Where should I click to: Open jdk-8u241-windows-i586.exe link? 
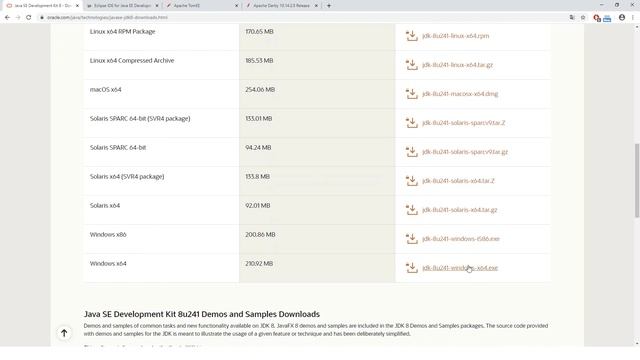pyautogui.click(x=461, y=239)
